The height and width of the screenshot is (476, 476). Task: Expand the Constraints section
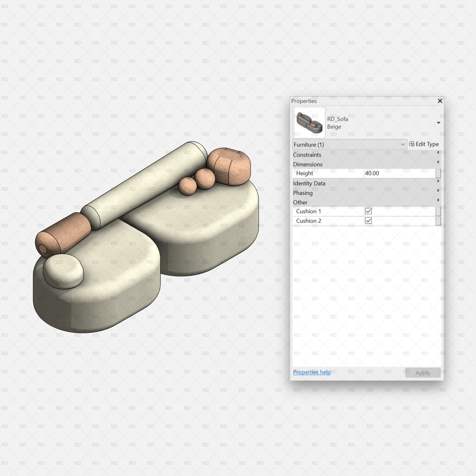tap(438, 153)
